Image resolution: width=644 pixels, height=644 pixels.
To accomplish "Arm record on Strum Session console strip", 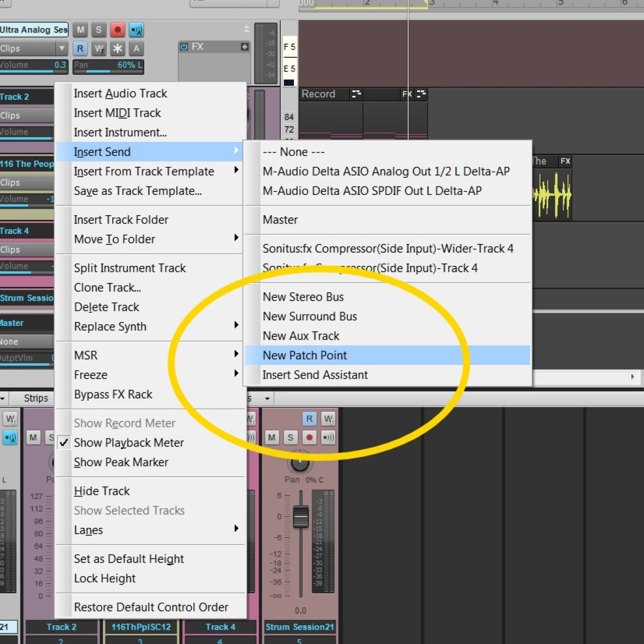I will pyautogui.click(x=309, y=438).
